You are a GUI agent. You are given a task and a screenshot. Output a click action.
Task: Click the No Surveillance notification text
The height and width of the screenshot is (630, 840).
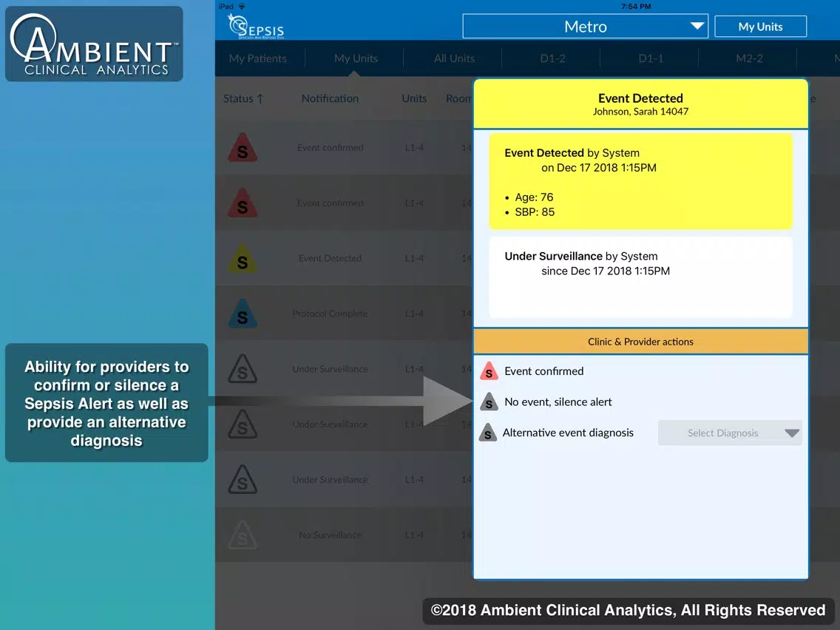coord(330,535)
